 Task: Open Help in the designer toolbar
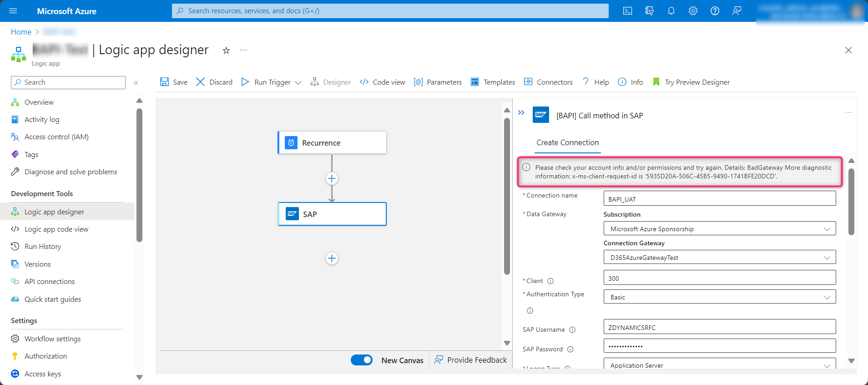pos(595,82)
